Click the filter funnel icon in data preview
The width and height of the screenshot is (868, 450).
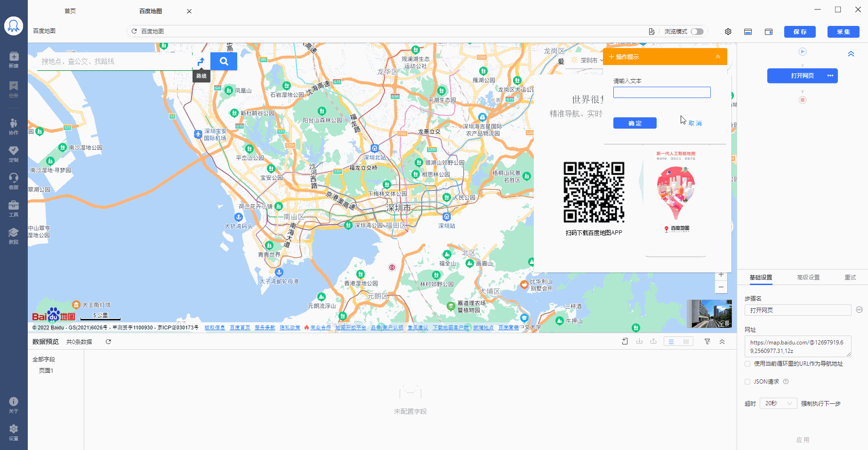pyautogui.click(x=707, y=342)
